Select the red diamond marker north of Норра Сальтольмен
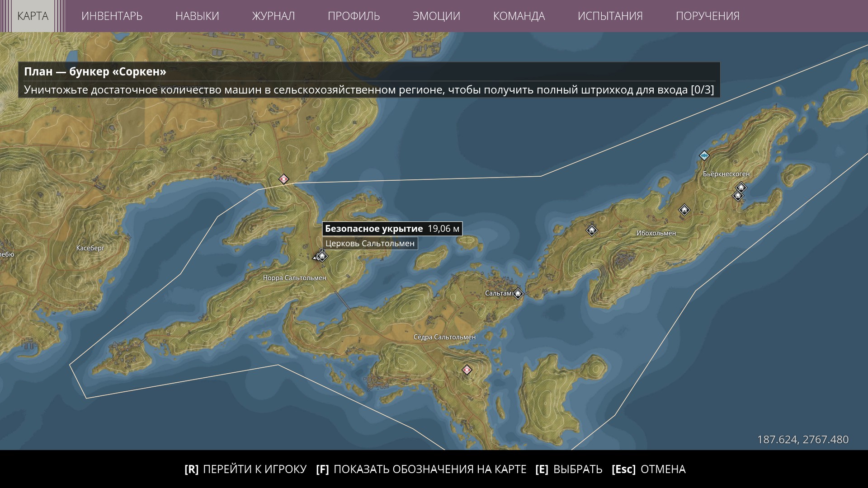The width and height of the screenshot is (868, 488). (x=283, y=179)
